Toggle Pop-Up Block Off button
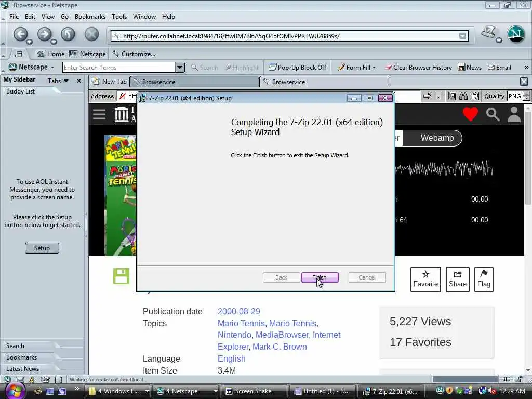This screenshot has height=399, width=532. [x=298, y=67]
